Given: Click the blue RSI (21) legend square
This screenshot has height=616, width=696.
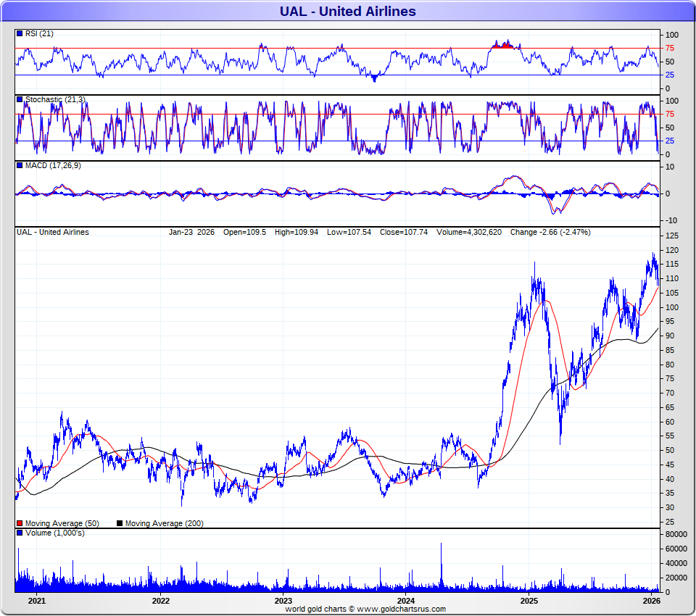Looking at the screenshot, I should [20, 33].
